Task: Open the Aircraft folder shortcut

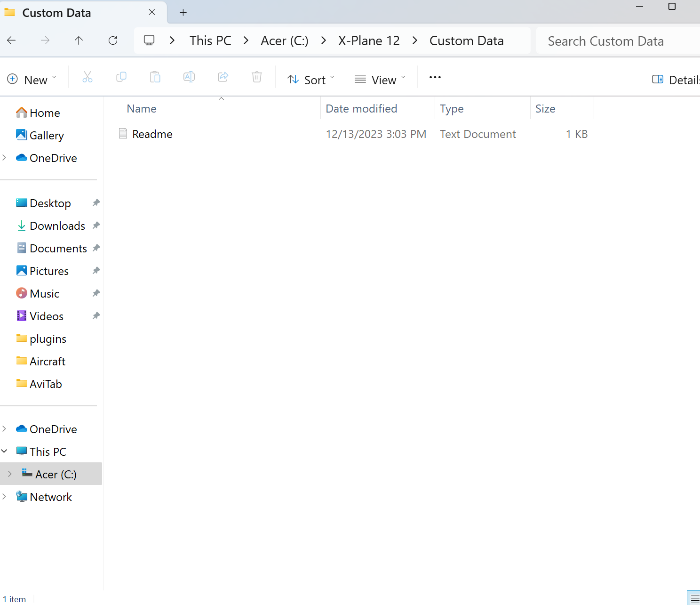Action: click(x=48, y=362)
